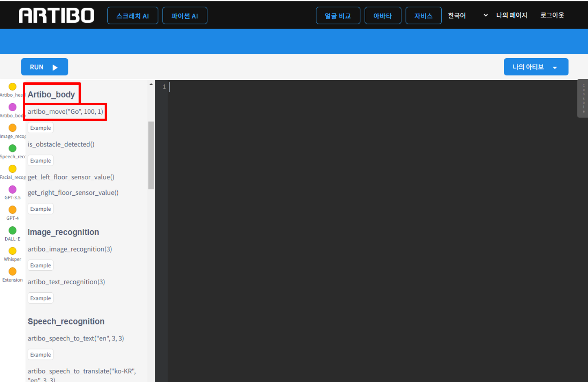
Task: Open the GPT-3.5 category circle
Action: click(x=13, y=189)
